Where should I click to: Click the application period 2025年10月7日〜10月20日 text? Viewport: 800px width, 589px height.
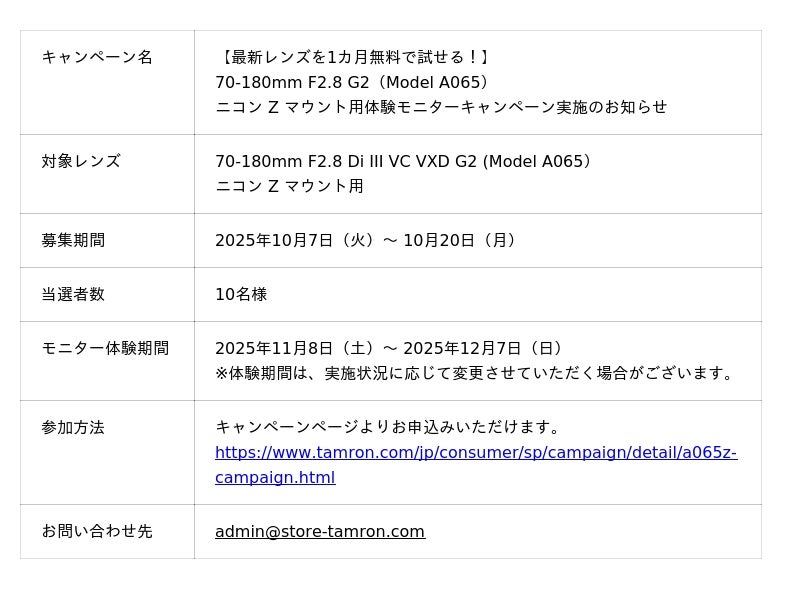coord(368,240)
